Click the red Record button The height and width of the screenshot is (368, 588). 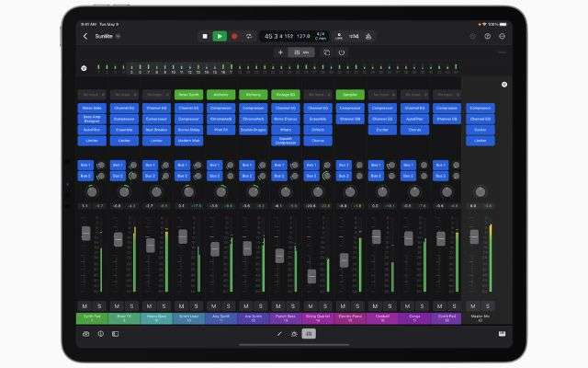tap(234, 36)
